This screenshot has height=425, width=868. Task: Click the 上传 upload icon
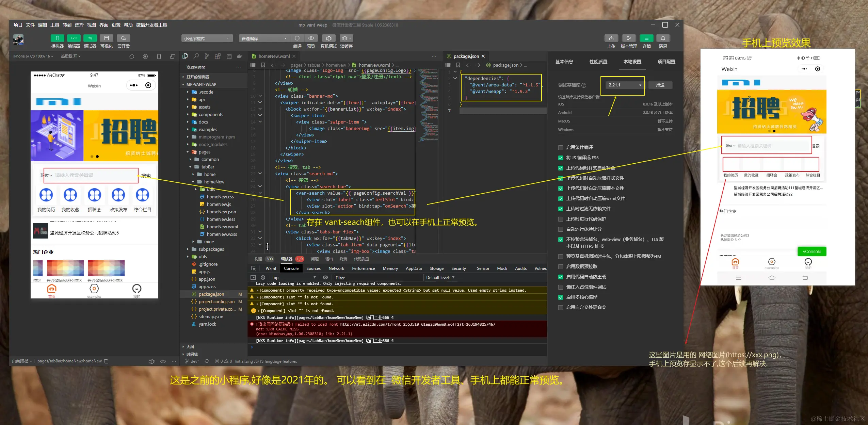(611, 38)
